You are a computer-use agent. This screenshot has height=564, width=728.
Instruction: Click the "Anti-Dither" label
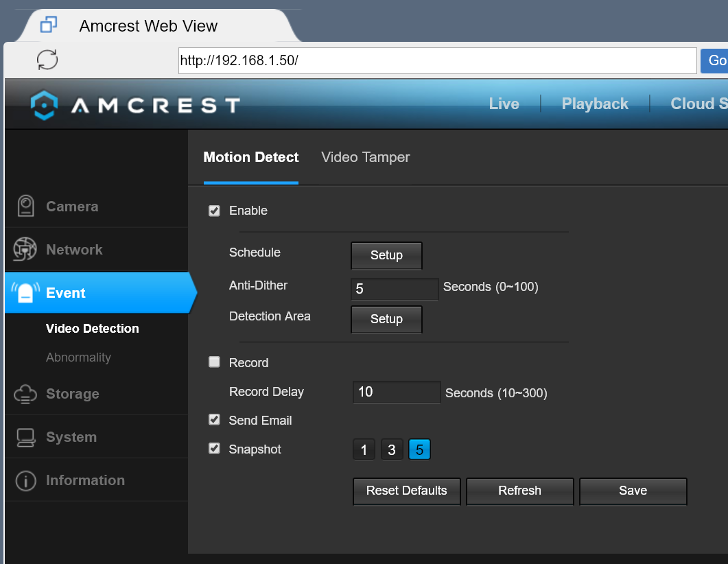click(x=258, y=285)
